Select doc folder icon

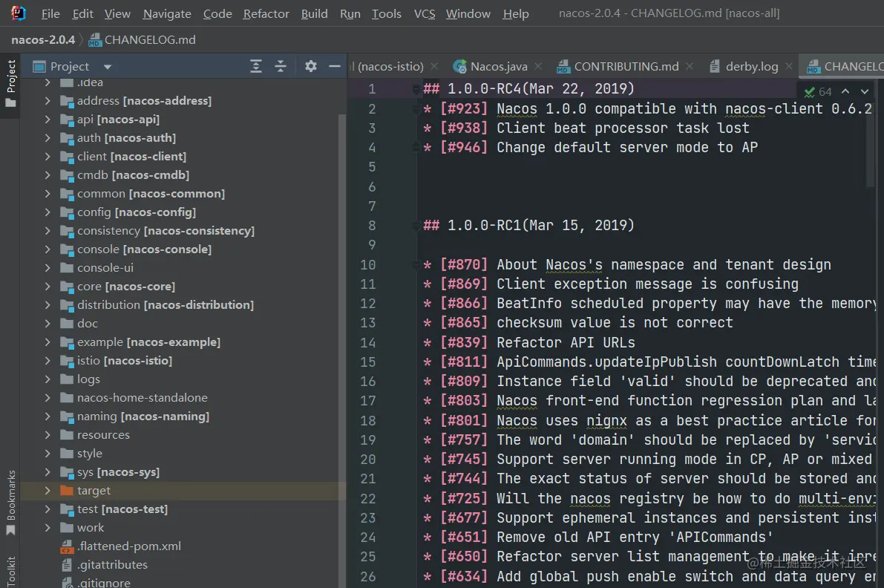tap(67, 324)
